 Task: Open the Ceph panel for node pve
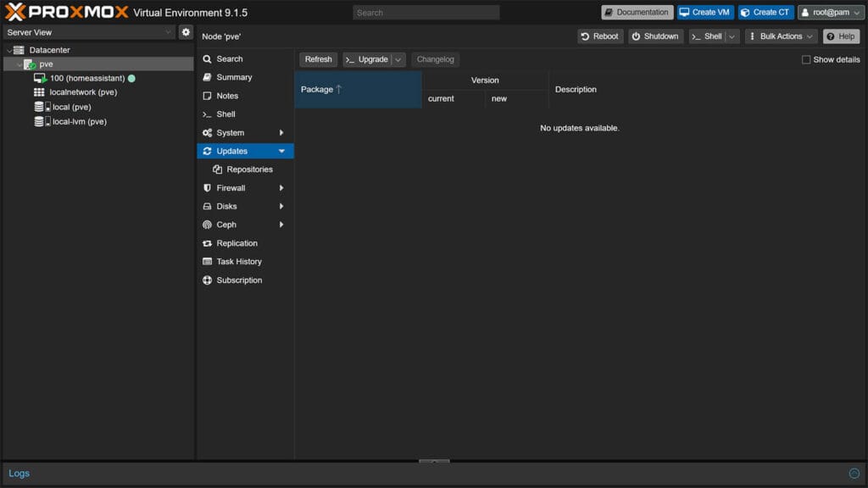225,225
